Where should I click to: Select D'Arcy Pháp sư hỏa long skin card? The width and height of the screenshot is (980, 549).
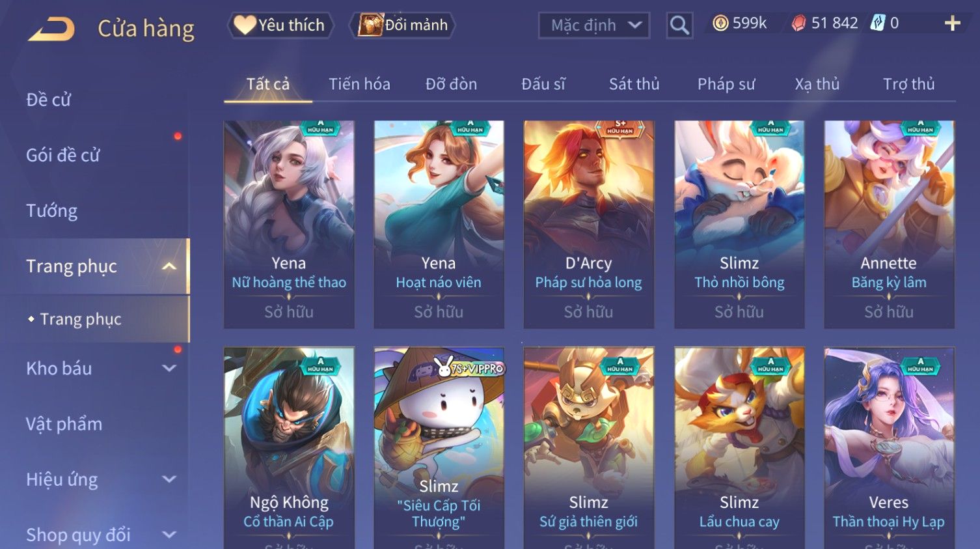pyautogui.click(x=588, y=224)
